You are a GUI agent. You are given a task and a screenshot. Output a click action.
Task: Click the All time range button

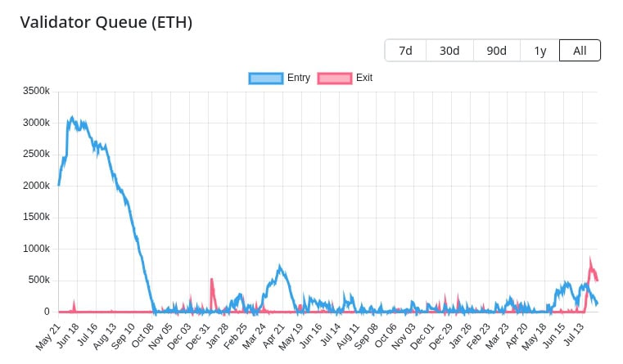tap(580, 51)
